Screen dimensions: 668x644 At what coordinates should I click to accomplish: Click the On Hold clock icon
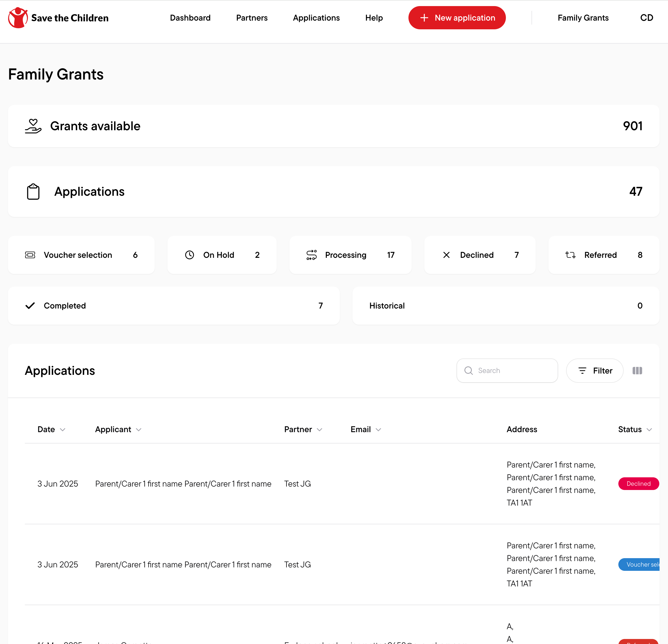pyautogui.click(x=190, y=255)
